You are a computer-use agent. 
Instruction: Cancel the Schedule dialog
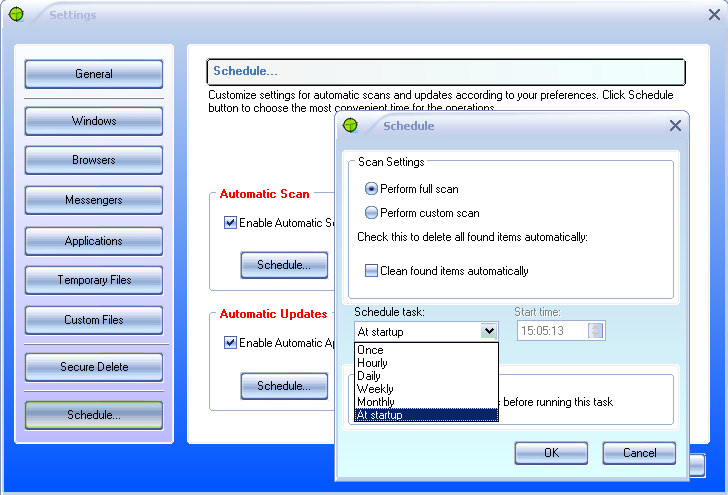[x=639, y=453]
